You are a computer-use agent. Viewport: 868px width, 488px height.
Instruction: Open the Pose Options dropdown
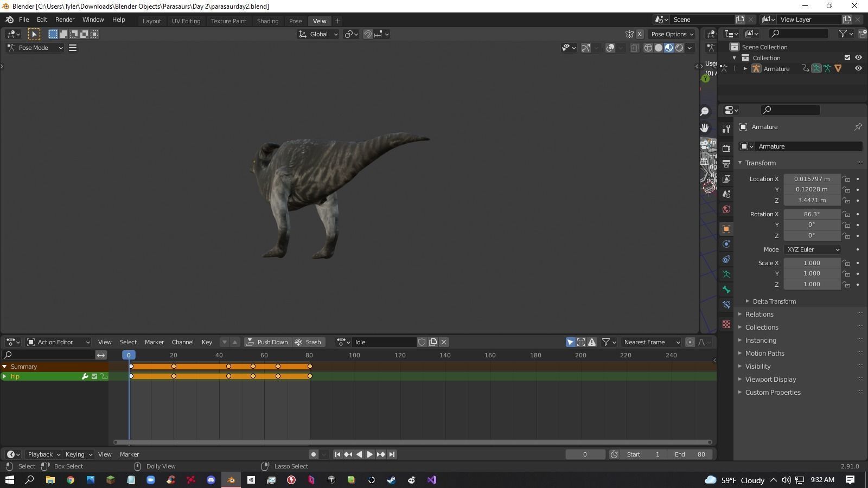click(x=672, y=34)
